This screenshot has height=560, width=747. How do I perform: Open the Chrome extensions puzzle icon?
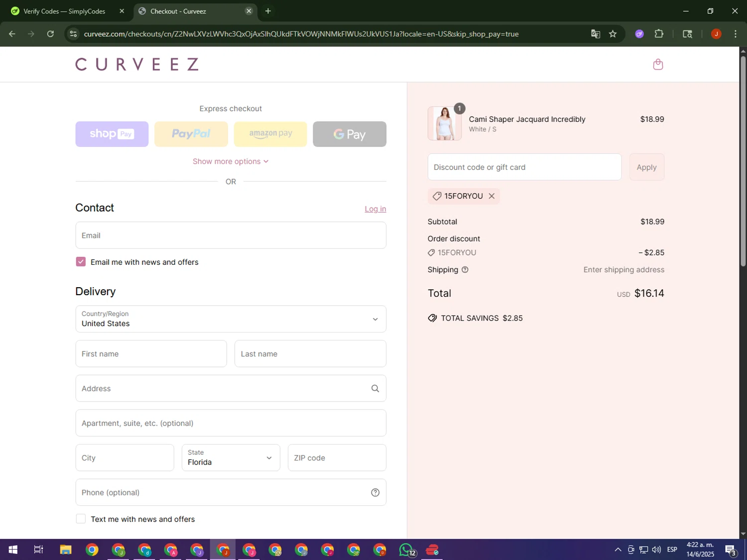[659, 34]
